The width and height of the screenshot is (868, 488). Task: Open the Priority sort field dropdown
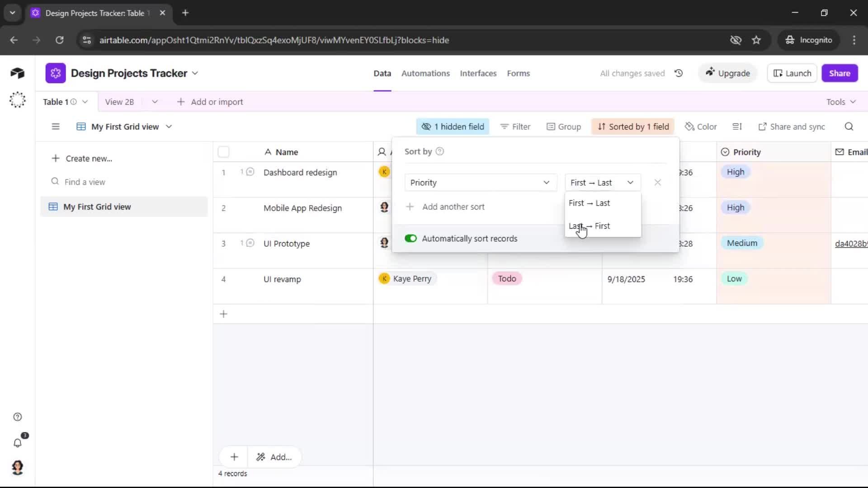click(x=481, y=183)
